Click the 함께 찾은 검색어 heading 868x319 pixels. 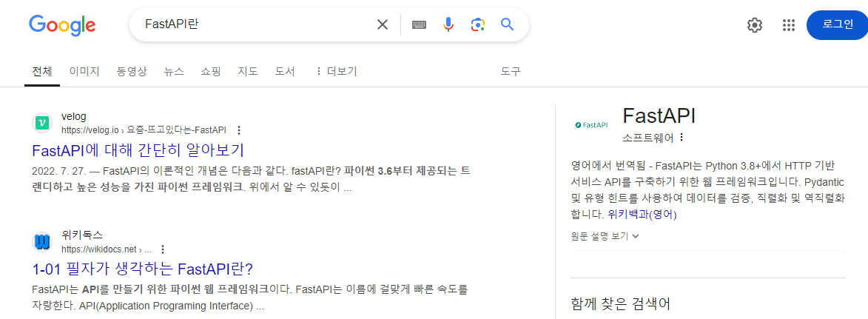(621, 303)
